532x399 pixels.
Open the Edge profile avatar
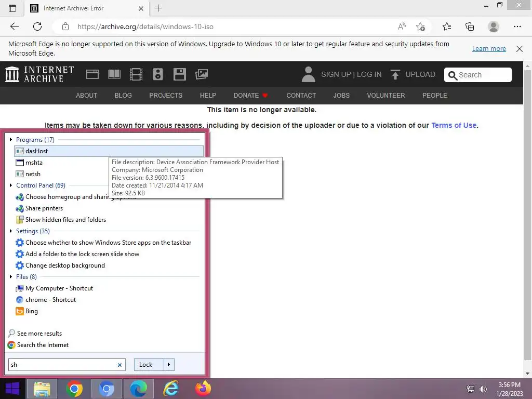(494, 26)
